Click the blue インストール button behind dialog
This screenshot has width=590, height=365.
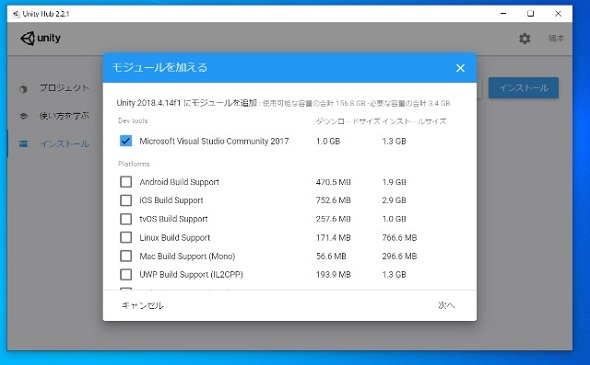tap(523, 88)
